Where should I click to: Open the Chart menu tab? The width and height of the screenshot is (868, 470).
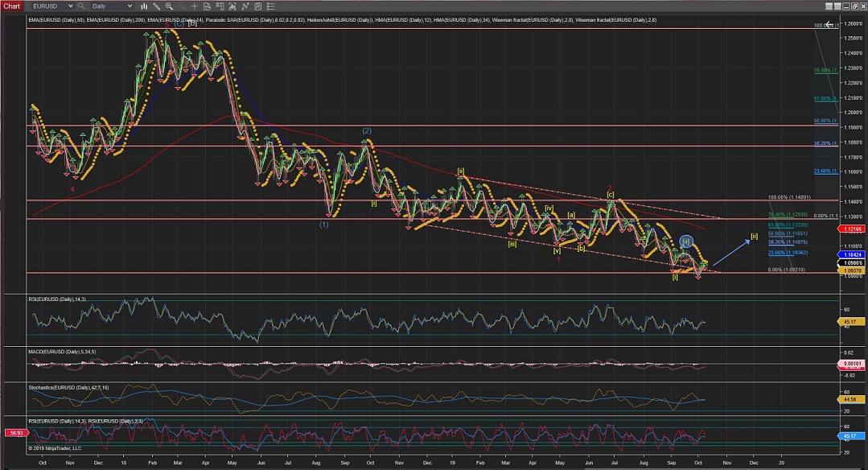pyautogui.click(x=11, y=6)
